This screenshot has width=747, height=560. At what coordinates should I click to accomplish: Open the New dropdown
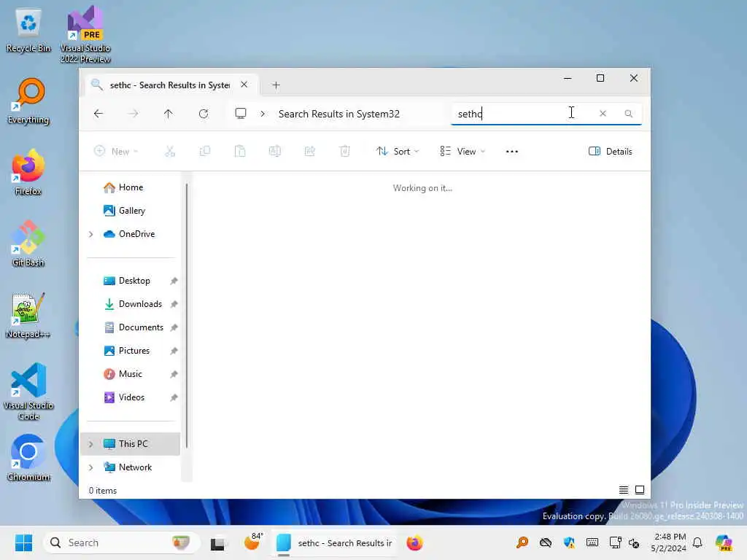point(116,152)
